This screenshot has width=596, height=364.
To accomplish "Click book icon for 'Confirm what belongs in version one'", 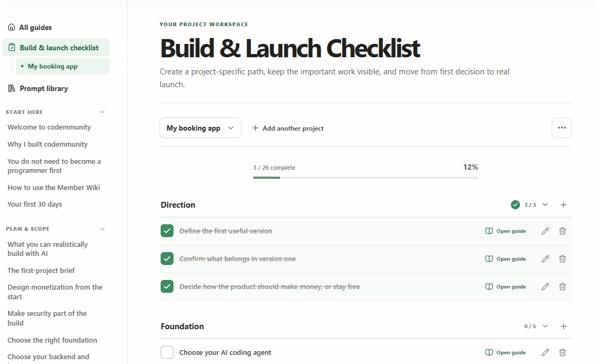I will tap(489, 259).
